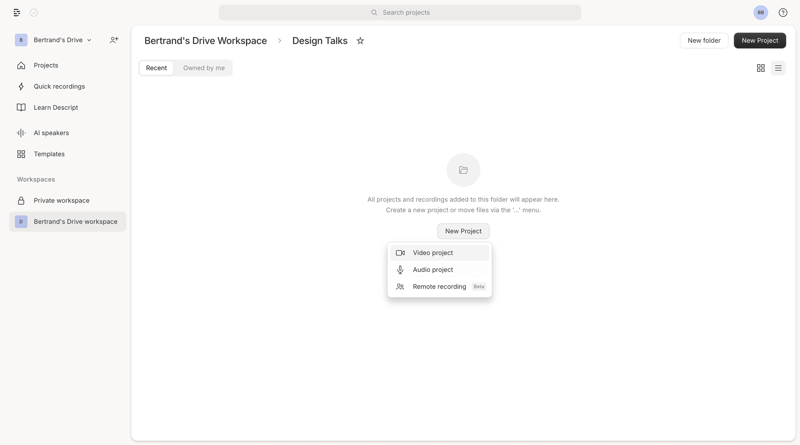Click the Design Talks breadcrumb title
The image size is (800, 445).
319,41
